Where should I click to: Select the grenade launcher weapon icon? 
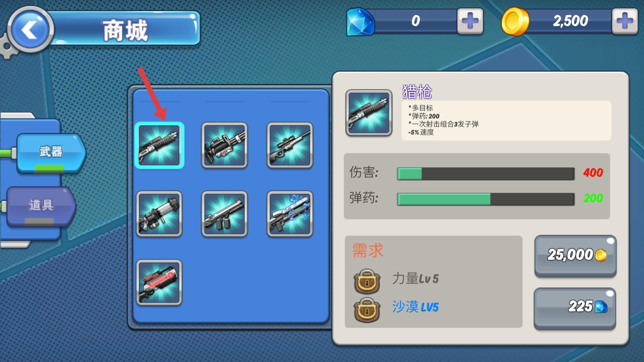tap(159, 214)
